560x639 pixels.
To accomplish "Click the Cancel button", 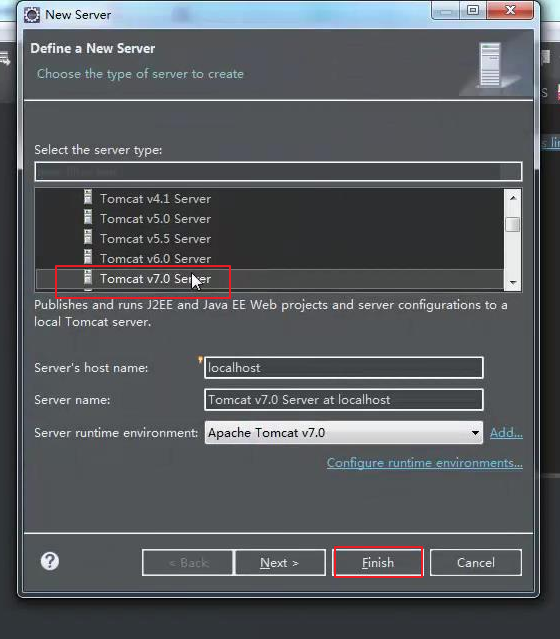I will (476, 563).
